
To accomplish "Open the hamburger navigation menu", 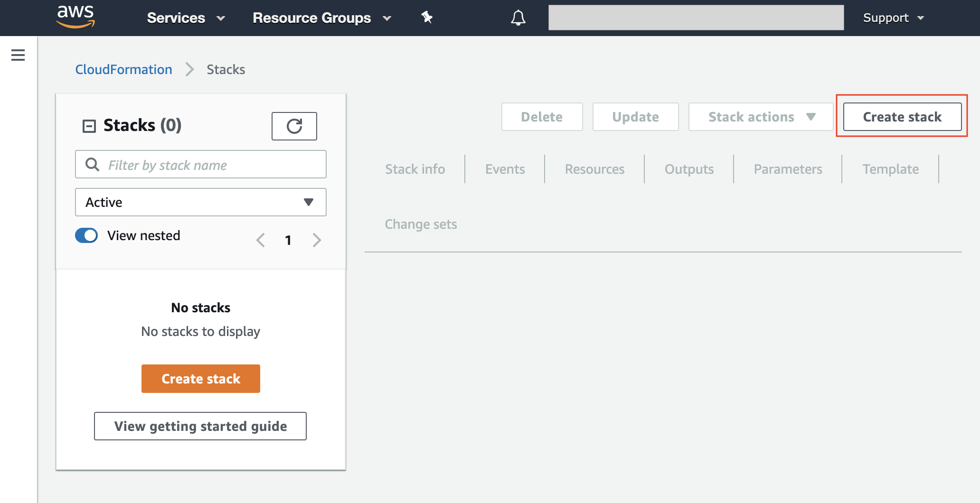I will pyautogui.click(x=18, y=55).
